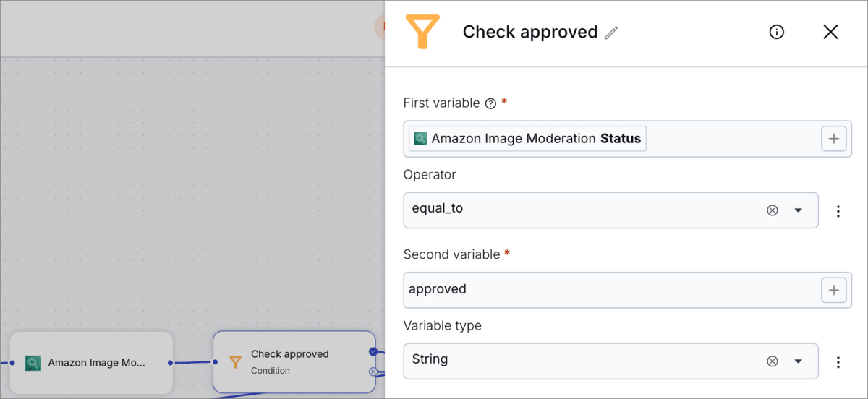Viewport: 868px width, 399px height.
Task: Expand the Variable type dropdown arrow
Action: click(x=799, y=361)
